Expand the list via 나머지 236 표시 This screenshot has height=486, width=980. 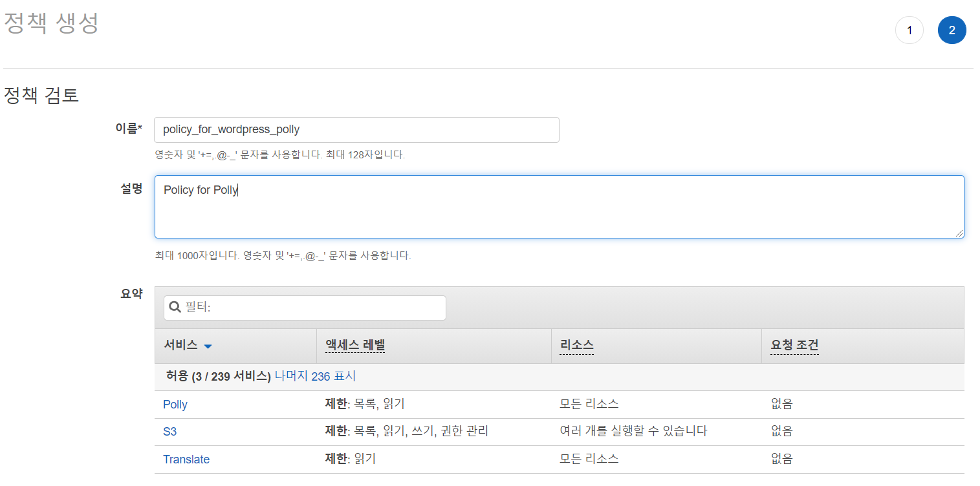coord(315,376)
